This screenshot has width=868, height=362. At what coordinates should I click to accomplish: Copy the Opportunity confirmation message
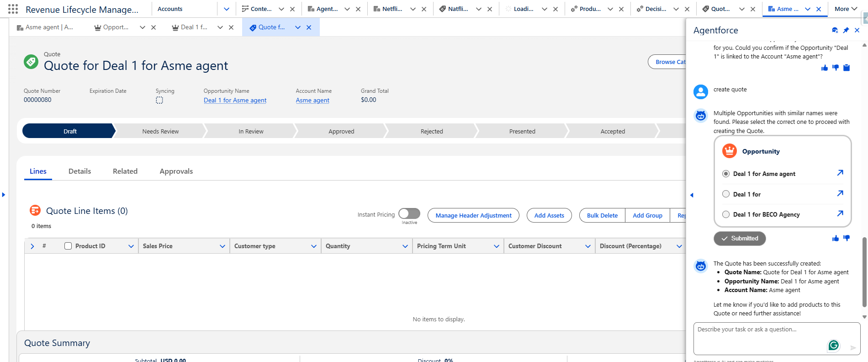847,68
